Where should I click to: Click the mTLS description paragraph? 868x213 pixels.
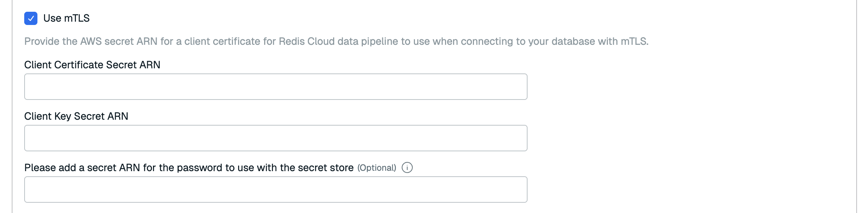pyautogui.click(x=336, y=41)
